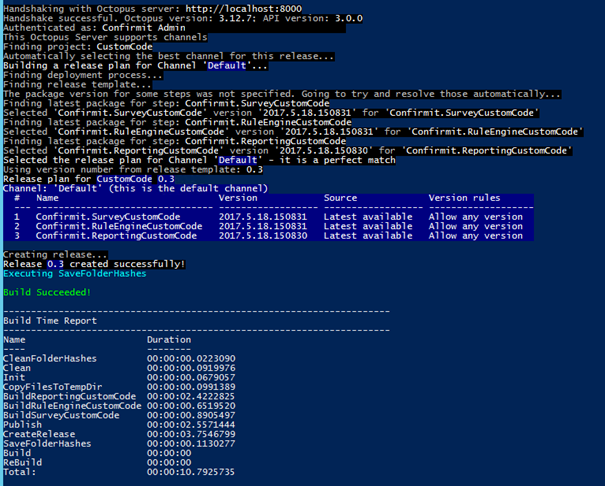
Task: Click the 'ReBuild' report row name
Action: pos(22,463)
